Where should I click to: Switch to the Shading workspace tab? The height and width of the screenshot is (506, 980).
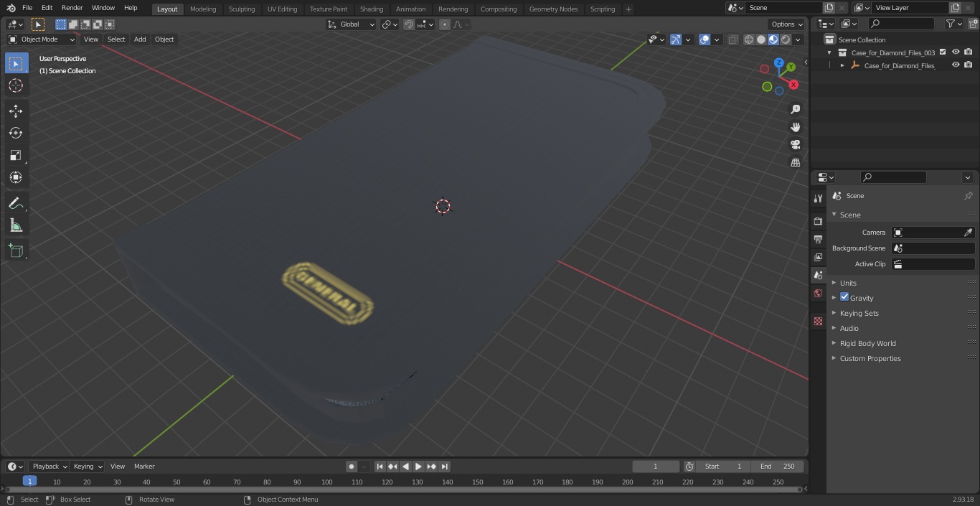[x=372, y=9]
